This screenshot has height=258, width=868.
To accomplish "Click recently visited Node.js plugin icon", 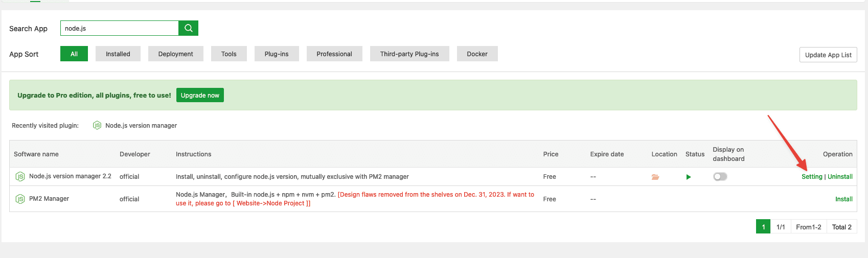I will 97,125.
